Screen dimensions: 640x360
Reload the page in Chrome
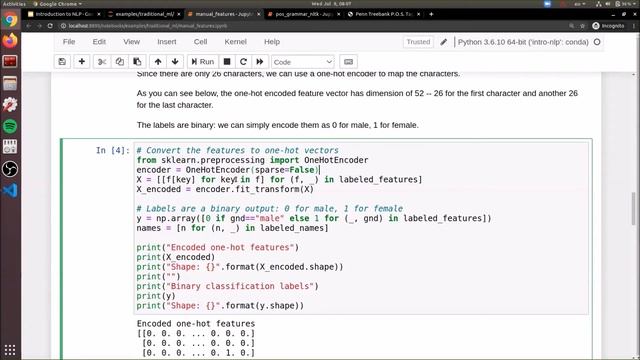[50, 26]
